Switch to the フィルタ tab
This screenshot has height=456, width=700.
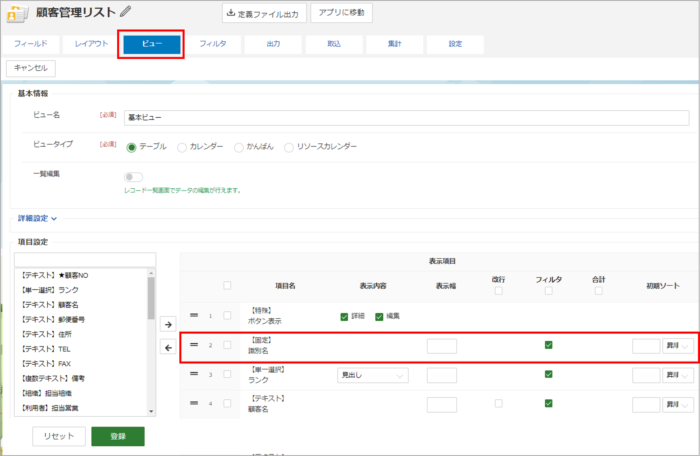click(x=212, y=44)
